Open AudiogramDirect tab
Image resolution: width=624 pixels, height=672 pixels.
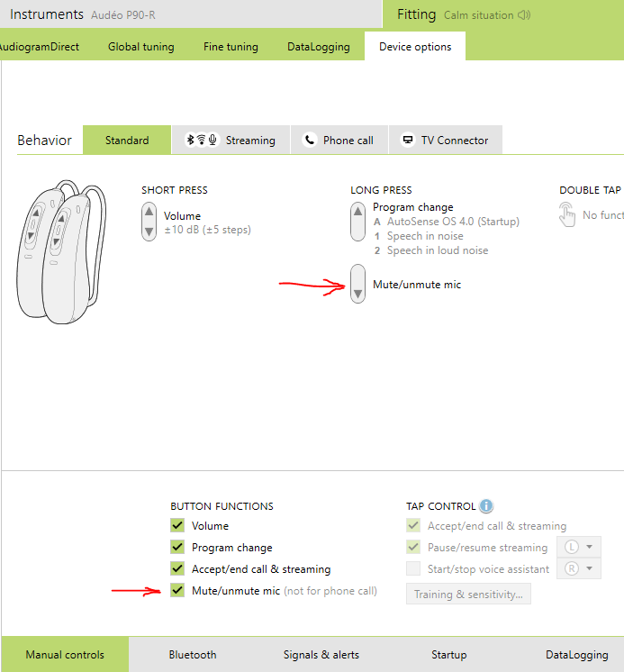[40, 47]
